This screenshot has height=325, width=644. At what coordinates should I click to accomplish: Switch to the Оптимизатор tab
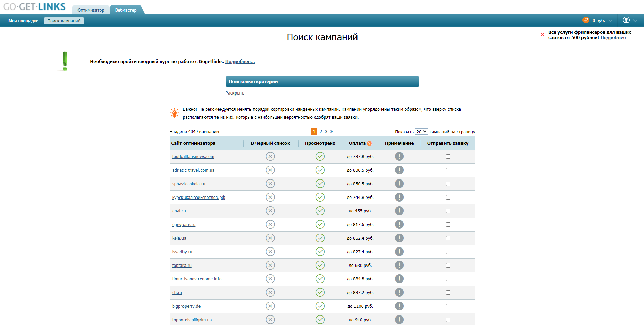click(91, 10)
